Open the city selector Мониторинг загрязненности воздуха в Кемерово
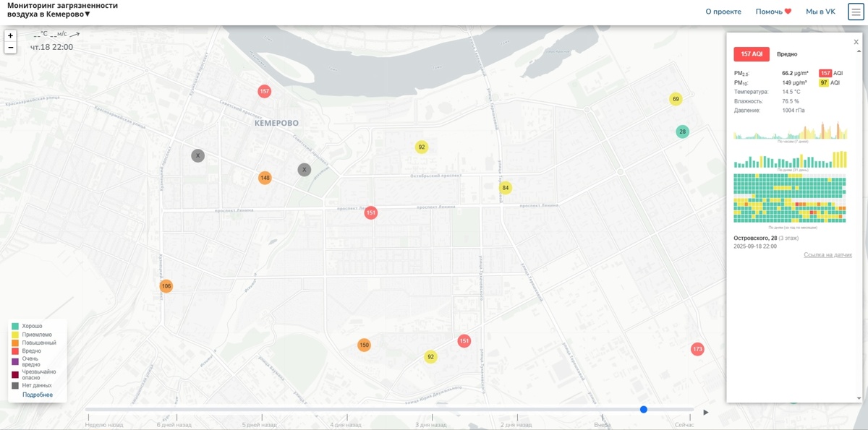This screenshot has width=868, height=430. click(62, 9)
